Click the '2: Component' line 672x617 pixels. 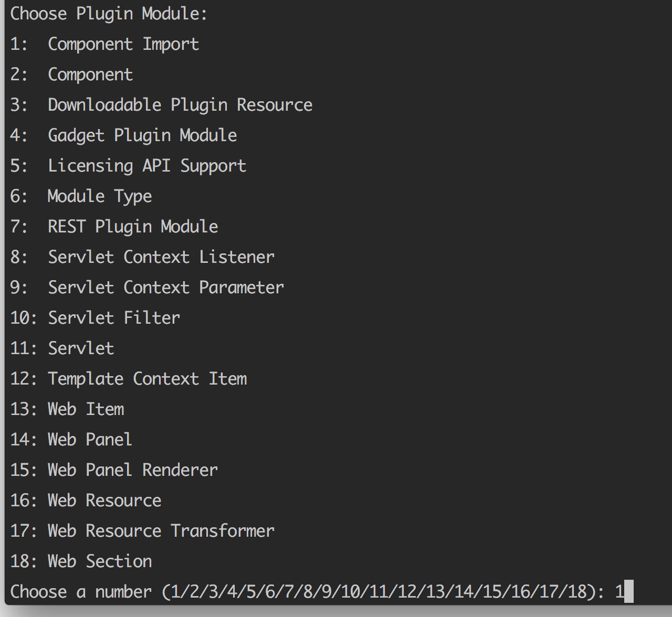(x=71, y=75)
